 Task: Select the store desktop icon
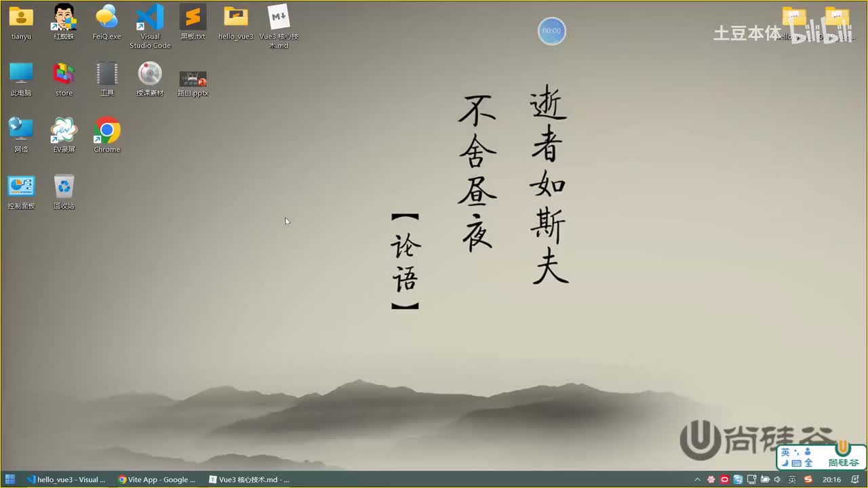click(x=64, y=79)
